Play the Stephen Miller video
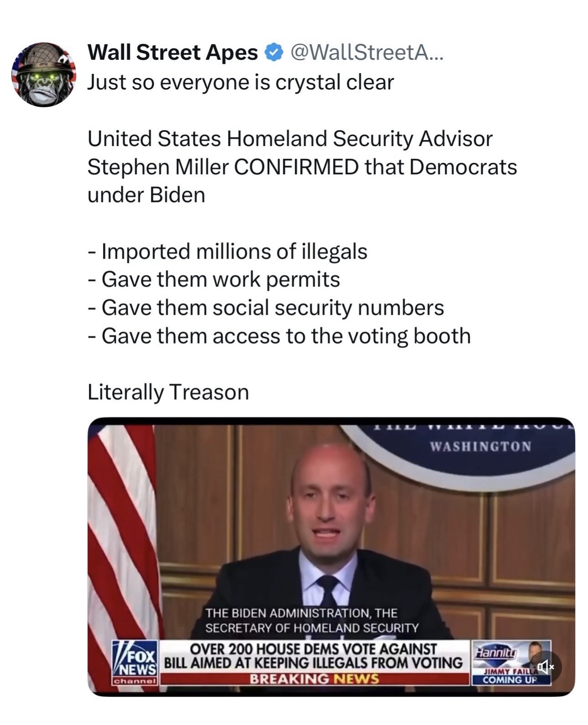 coord(331,557)
